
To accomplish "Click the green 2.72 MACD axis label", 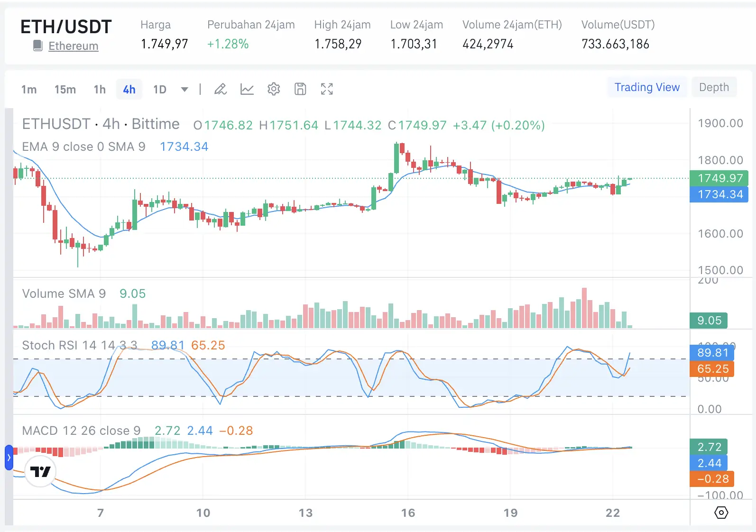I will pyautogui.click(x=709, y=447).
